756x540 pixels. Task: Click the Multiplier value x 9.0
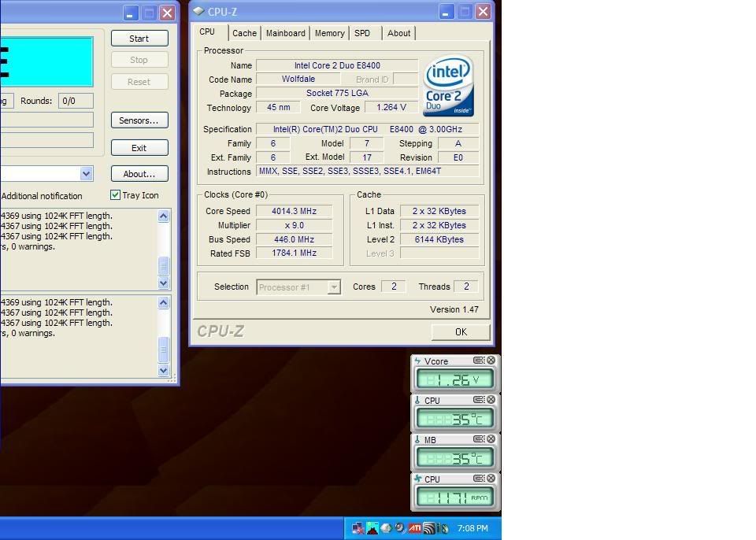pyautogui.click(x=294, y=225)
